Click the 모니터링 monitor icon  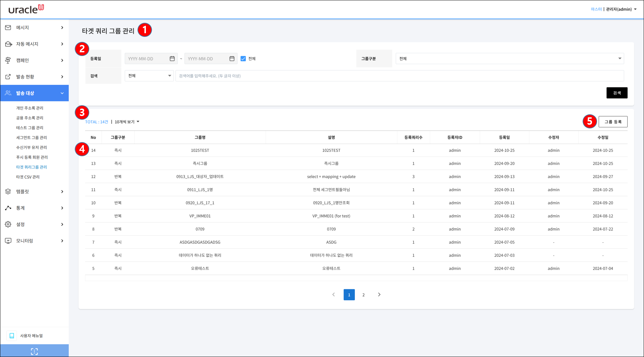pyautogui.click(x=8, y=241)
